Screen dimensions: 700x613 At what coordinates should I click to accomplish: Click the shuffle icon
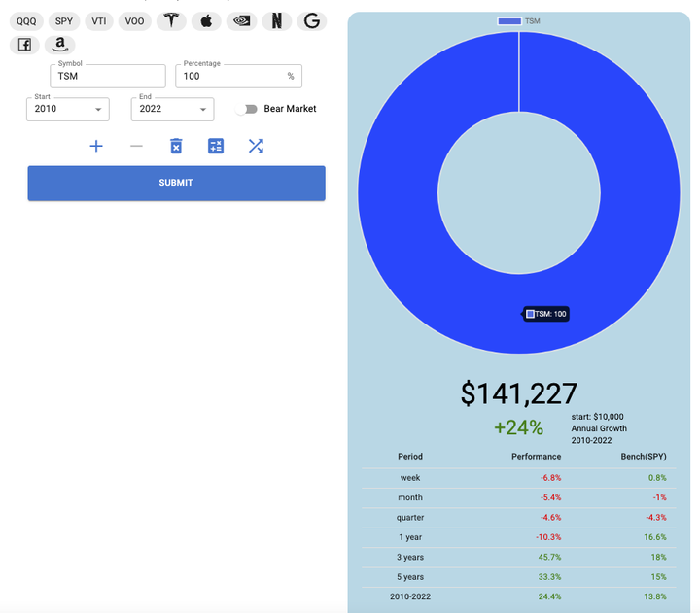coord(256,146)
